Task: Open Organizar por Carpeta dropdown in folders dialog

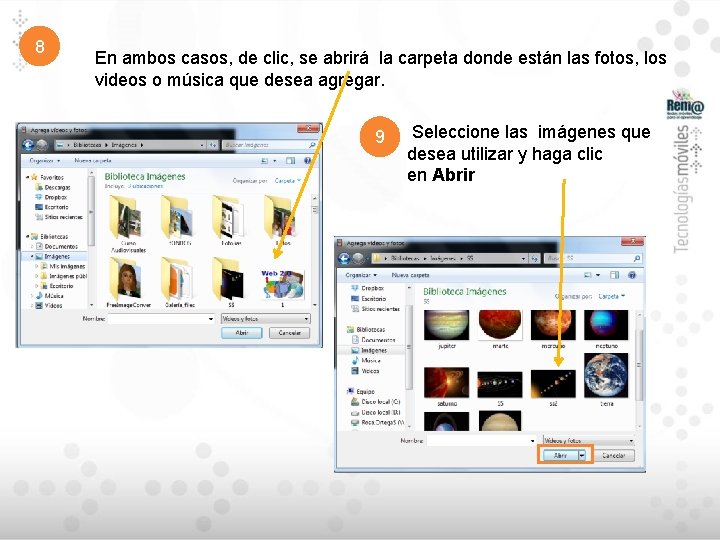Action: pos(287,181)
